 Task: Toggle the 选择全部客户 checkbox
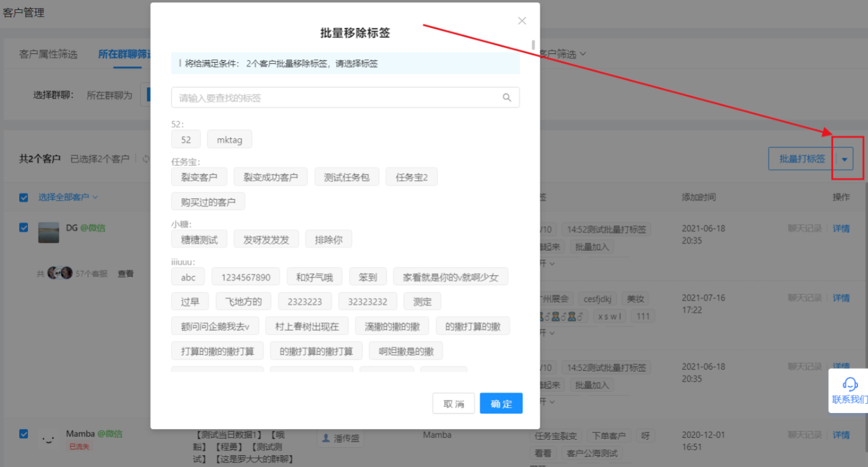[x=24, y=198]
